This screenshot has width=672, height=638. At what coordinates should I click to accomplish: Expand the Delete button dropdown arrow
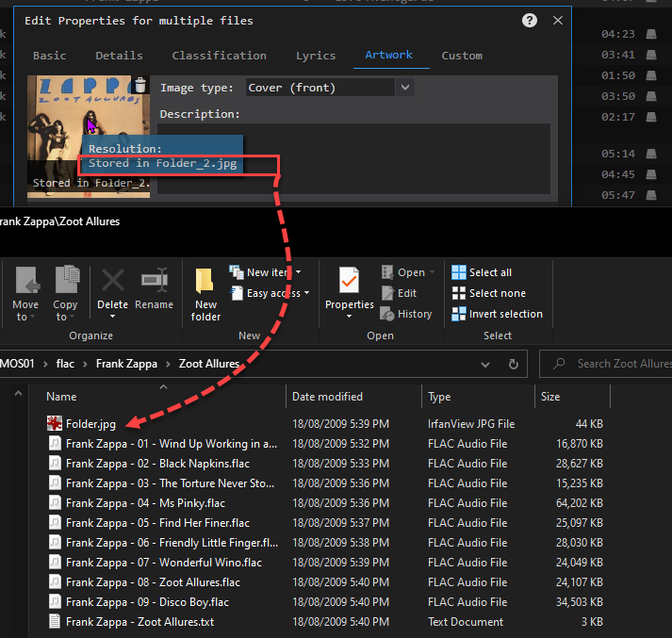coord(113,318)
